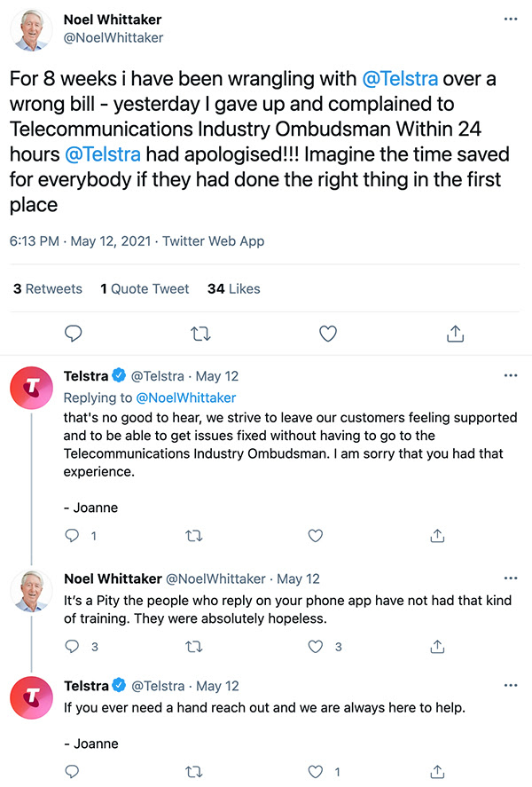Retweet the main tweet about the wrong bill
Viewport: 532px width, 787px height.
tap(201, 334)
